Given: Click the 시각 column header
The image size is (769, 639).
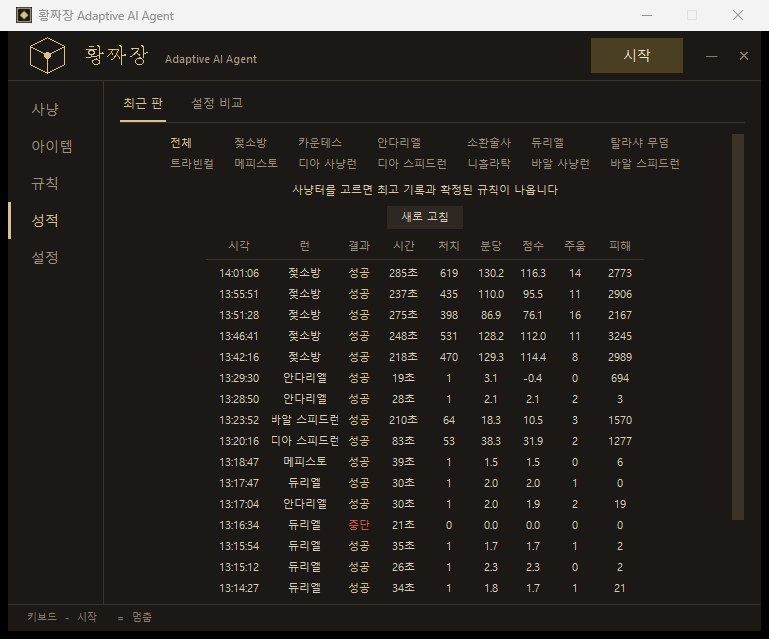Looking at the screenshot, I should coord(239,246).
